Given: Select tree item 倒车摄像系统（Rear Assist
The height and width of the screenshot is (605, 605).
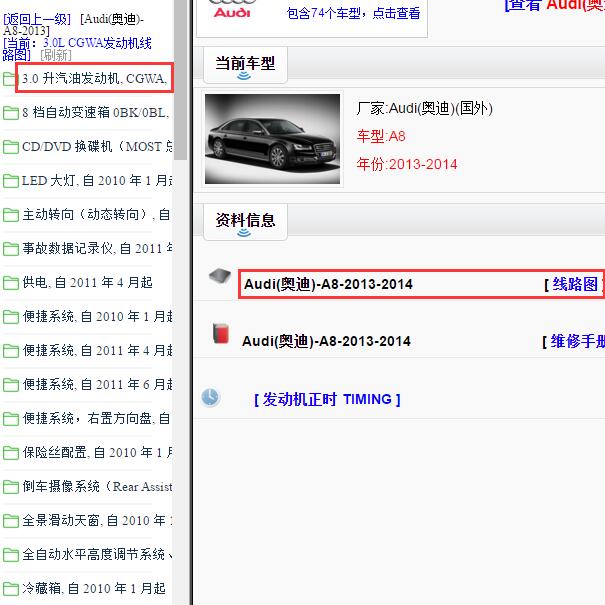Looking at the screenshot, I should coord(97,486).
